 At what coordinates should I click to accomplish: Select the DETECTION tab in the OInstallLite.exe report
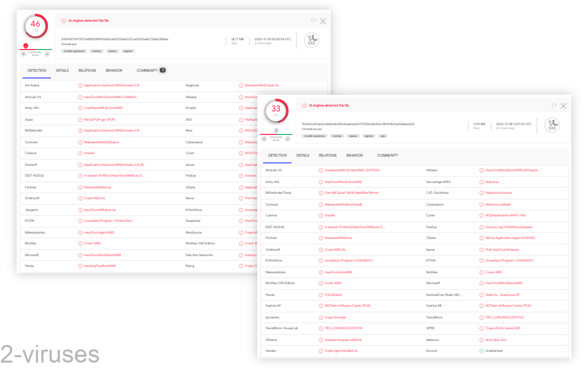(277, 156)
